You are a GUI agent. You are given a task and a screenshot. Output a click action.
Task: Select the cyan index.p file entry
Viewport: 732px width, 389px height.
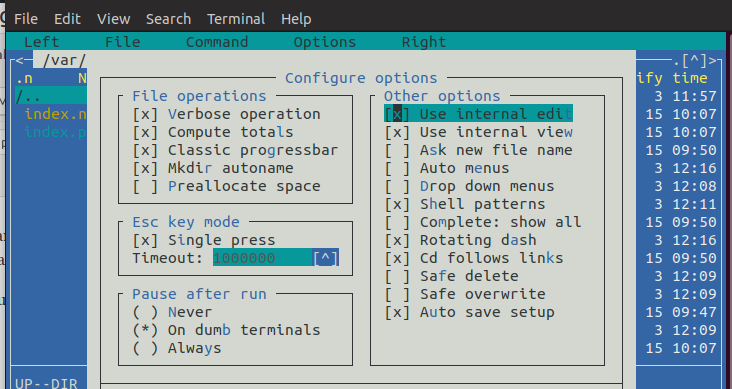tap(55, 132)
